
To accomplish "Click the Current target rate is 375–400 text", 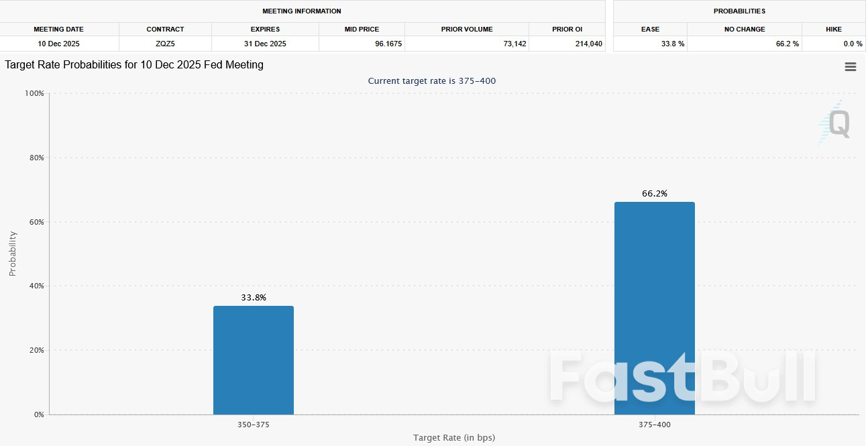I will pyautogui.click(x=433, y=80).
